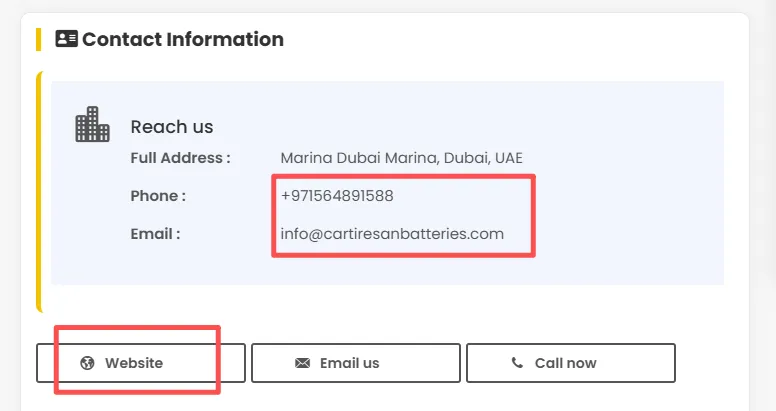Click the info@cartiresanbatteries.com email address
Screen dimensions: 776x411
[x=392, y=234]
